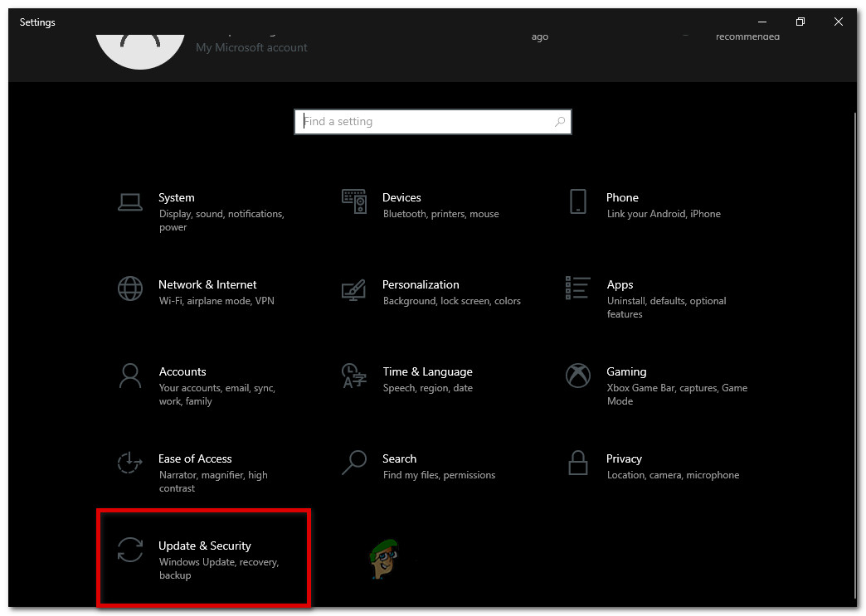The height and width of the screenshot is (616, 866).
Task: Open the Accounts person icon
Action: (129, 376)
